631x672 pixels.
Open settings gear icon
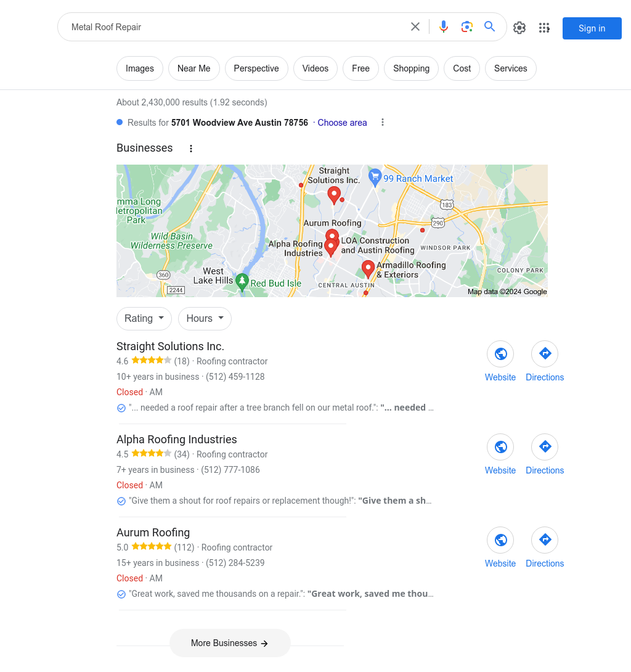point(519,28)
